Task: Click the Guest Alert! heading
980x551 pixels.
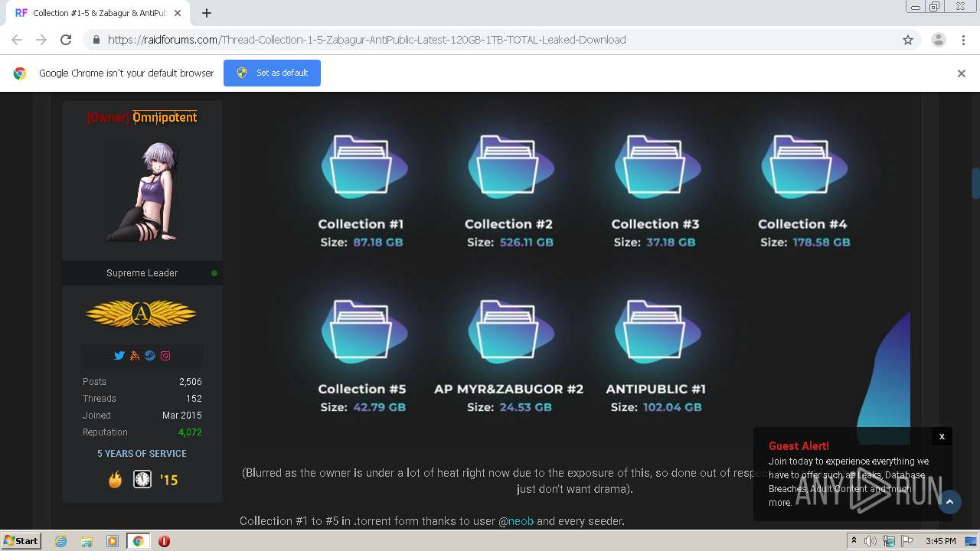Action: (799, 446)
